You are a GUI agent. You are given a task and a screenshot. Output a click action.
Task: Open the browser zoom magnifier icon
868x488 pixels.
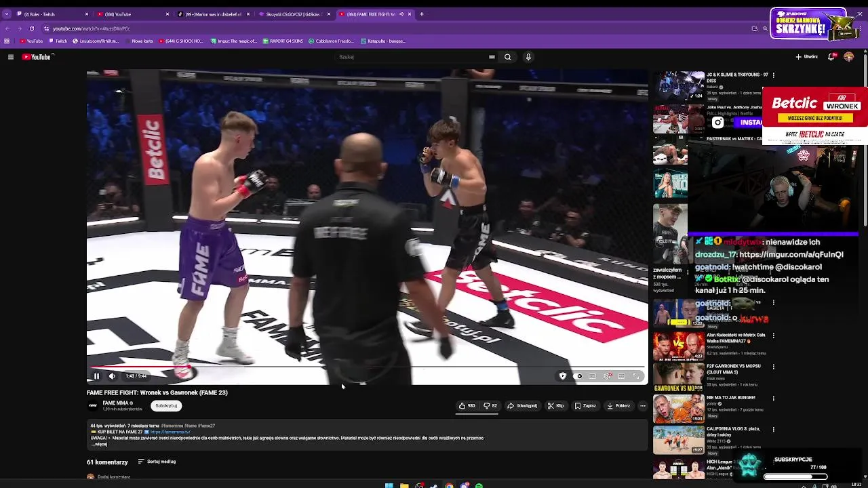766,28
